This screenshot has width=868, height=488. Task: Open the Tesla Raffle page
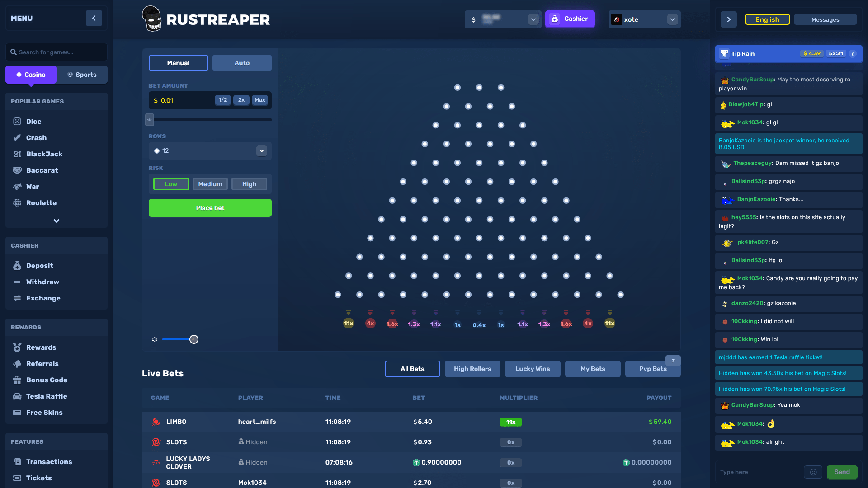click(x=47, y=396)
